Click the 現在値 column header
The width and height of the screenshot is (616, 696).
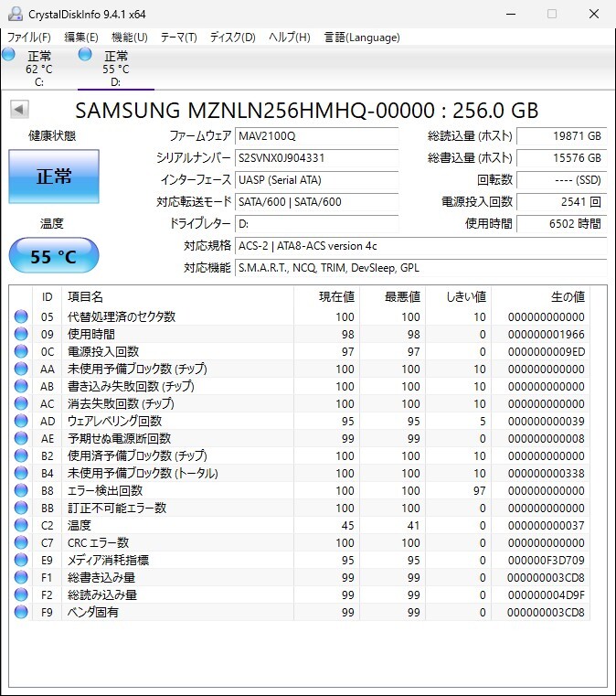pos(326,297)
